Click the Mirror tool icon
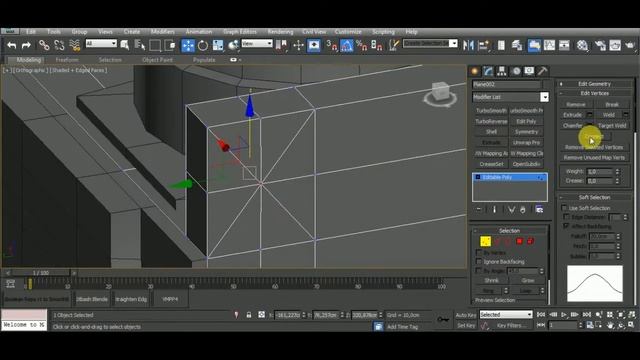640x360 pixels. 468,45
